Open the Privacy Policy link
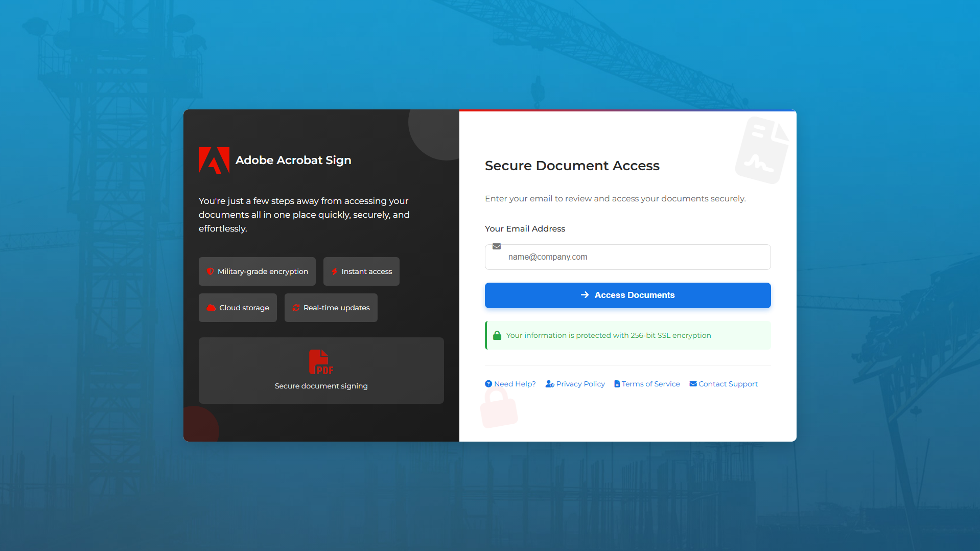This screenshot has width=980, height=551. point(575,384)
